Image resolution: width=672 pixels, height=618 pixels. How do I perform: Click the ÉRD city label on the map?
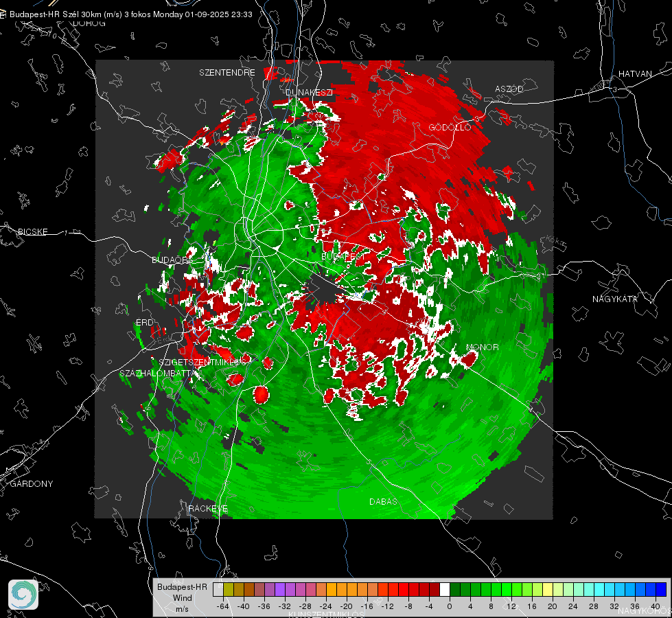pyautogui.click(x=144, y=323)
